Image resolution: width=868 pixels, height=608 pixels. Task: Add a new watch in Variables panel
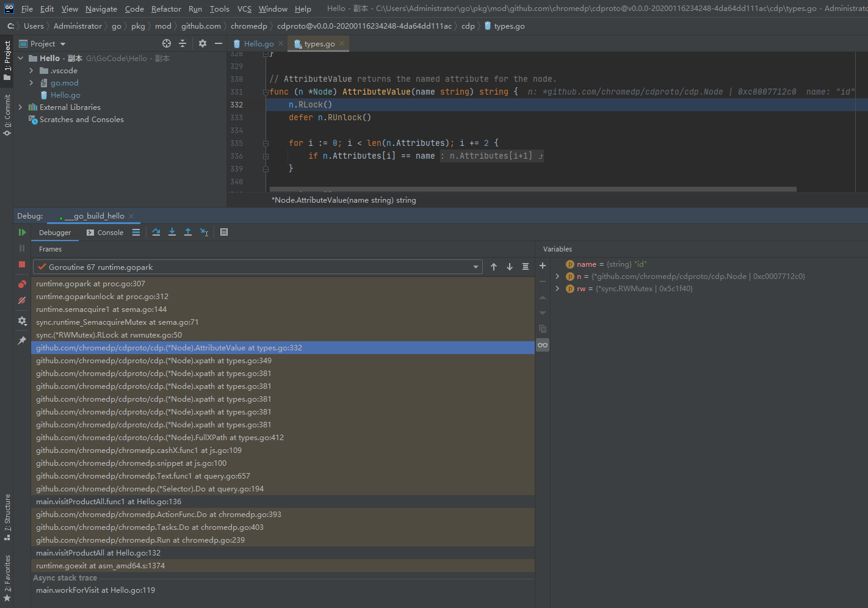[x=542, y=266]
